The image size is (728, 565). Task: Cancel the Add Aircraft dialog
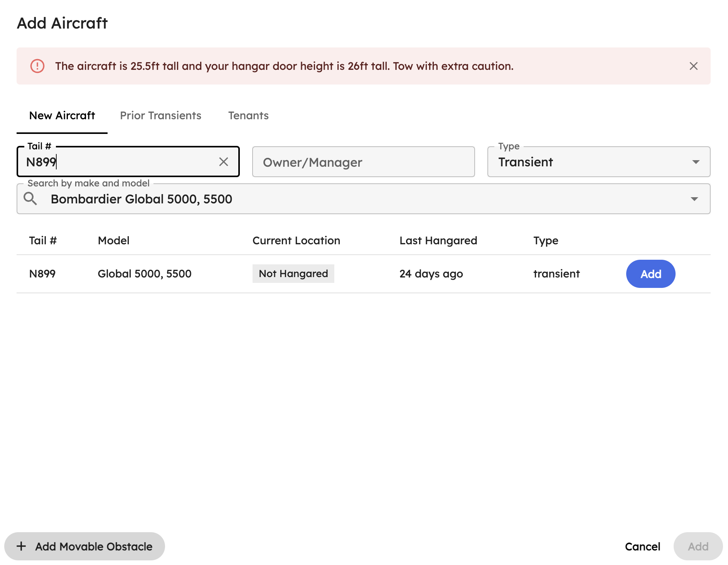642,546
